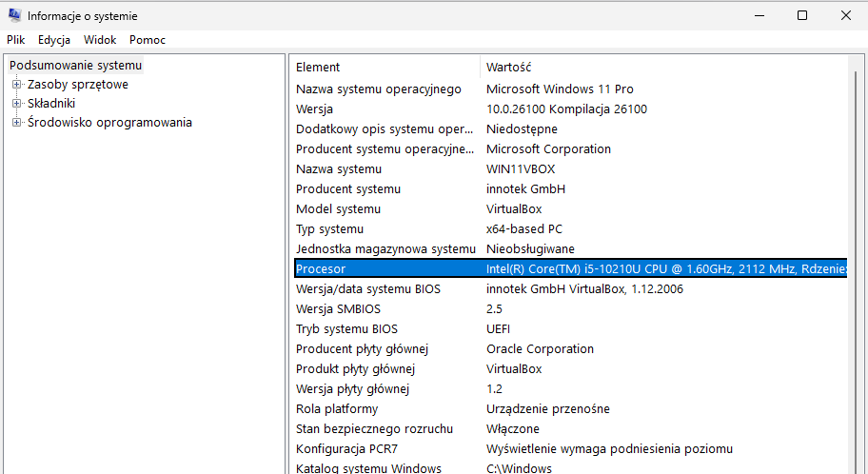
Task: Select the Tryb systemu BIOS row
Action: tap(571, 329)
